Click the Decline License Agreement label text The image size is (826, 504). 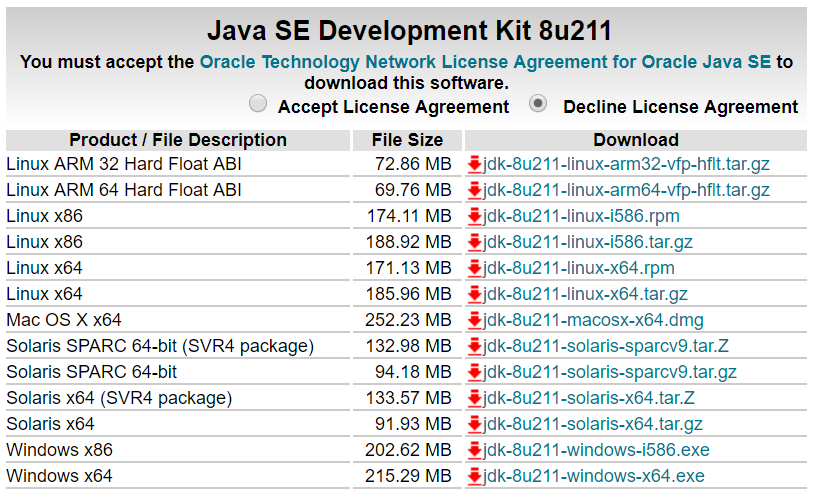pos(681,107)
